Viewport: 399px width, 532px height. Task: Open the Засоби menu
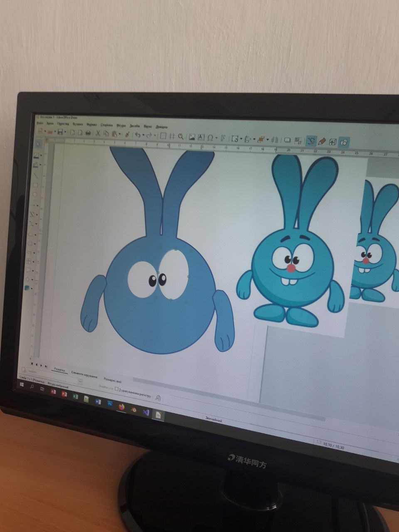tap(135, 126)
